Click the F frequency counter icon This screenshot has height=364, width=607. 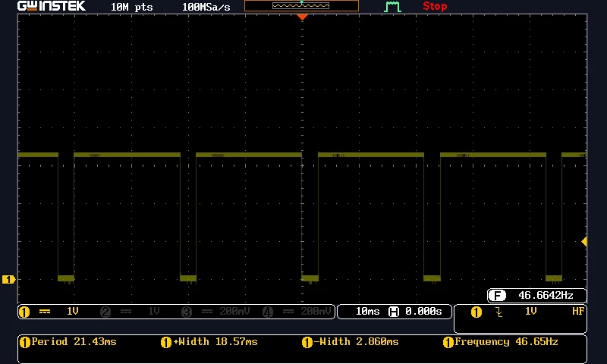[x=497, y=296]
